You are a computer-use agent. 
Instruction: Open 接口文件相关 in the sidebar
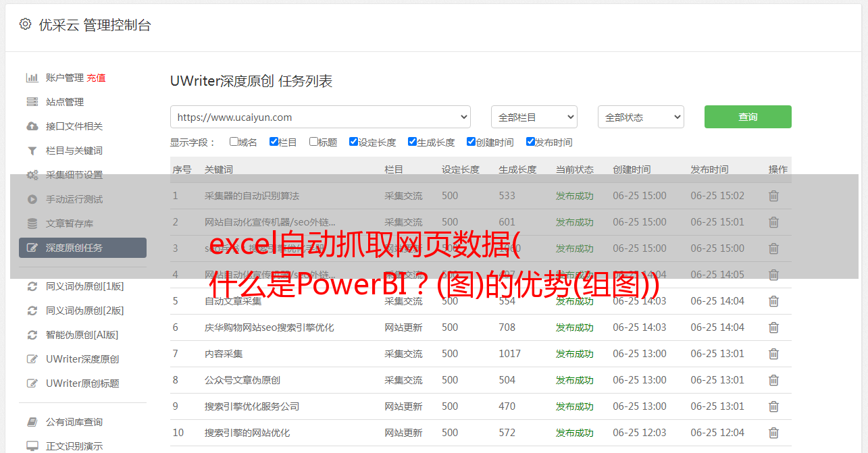tap(74, 126)
